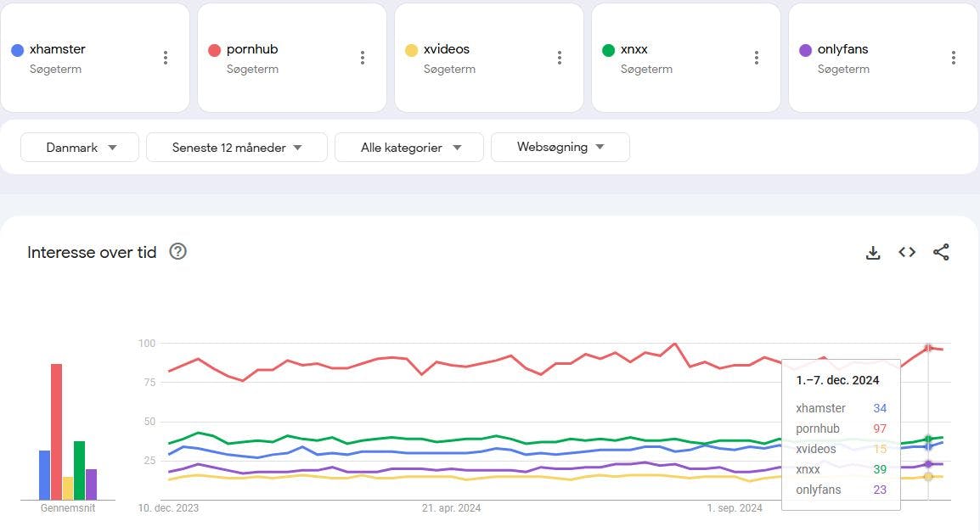Click the red data point at Dec 2024
Viewport: 980px width, 532px height.
tap(928, 348)
